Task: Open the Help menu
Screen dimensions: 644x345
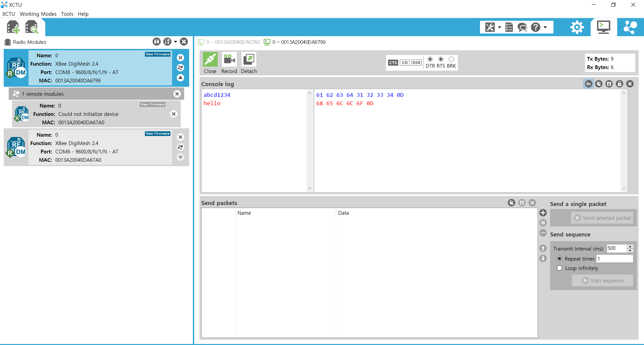Action: [83, 14]
